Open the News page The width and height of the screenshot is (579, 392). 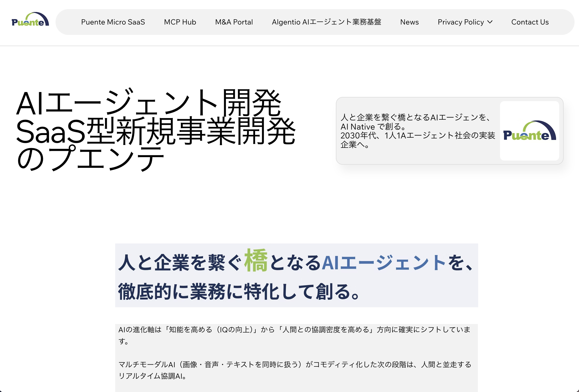tap(409, 22)
